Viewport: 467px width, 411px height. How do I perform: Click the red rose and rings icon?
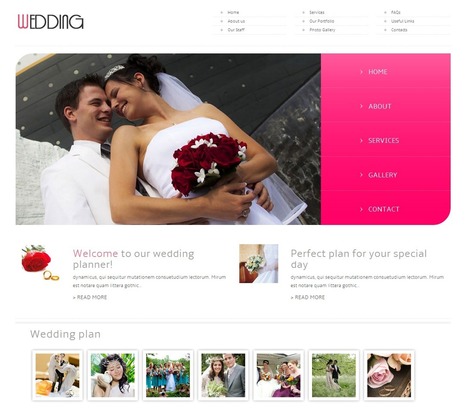(x=40, y=263)
